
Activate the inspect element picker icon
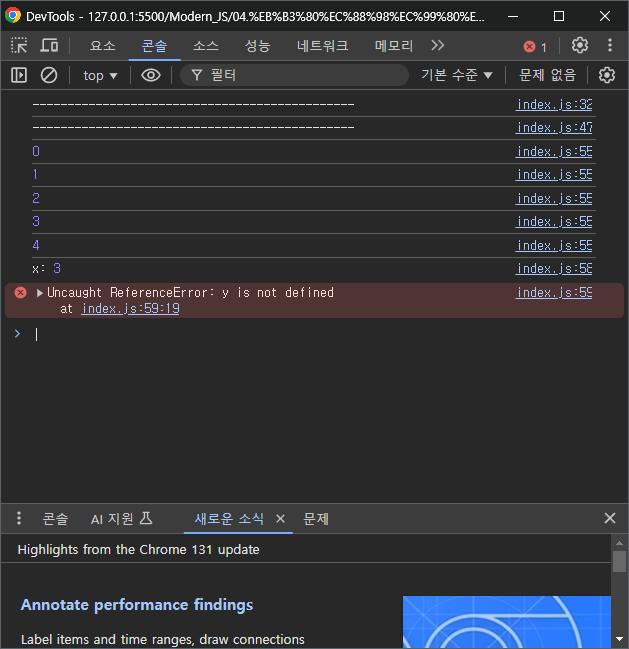[19, 45]
